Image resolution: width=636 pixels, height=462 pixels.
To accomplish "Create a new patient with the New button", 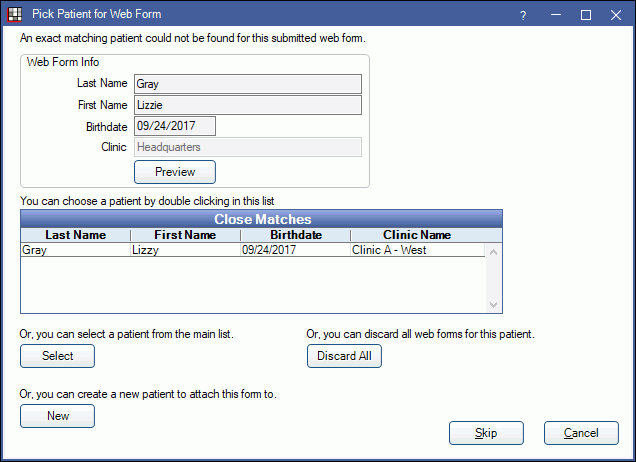I will (57, 415).
